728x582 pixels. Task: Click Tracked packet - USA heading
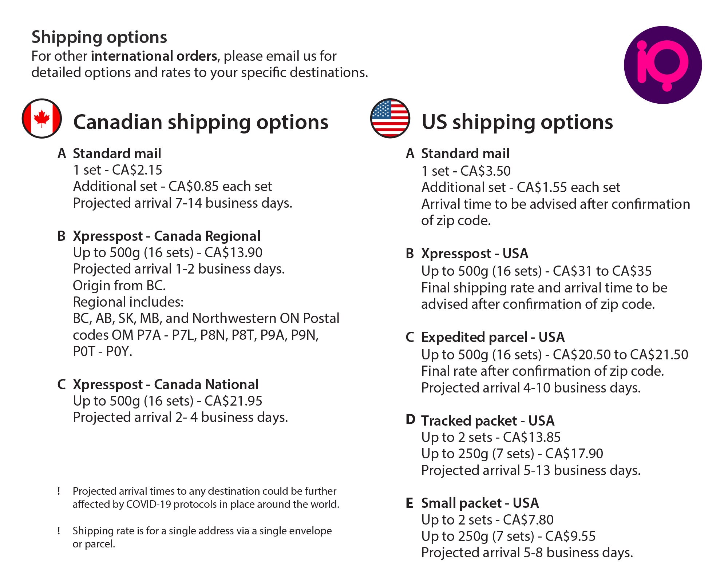488,421
